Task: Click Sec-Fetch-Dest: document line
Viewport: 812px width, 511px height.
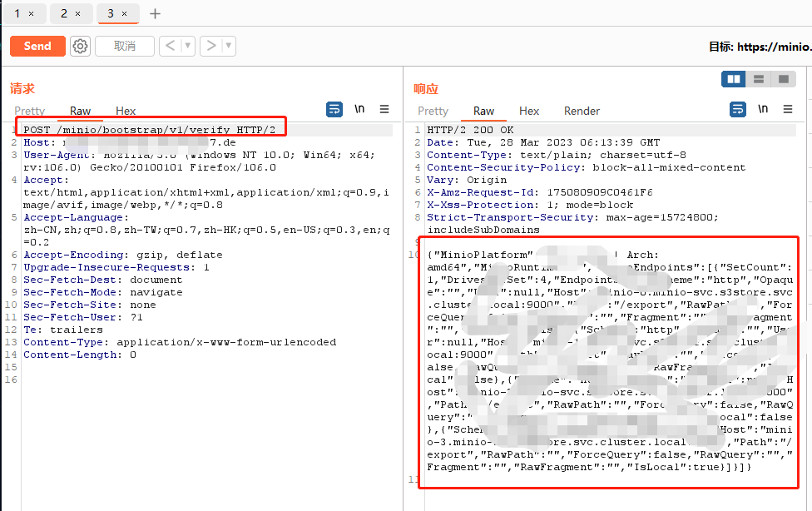Action: [103, 280]
